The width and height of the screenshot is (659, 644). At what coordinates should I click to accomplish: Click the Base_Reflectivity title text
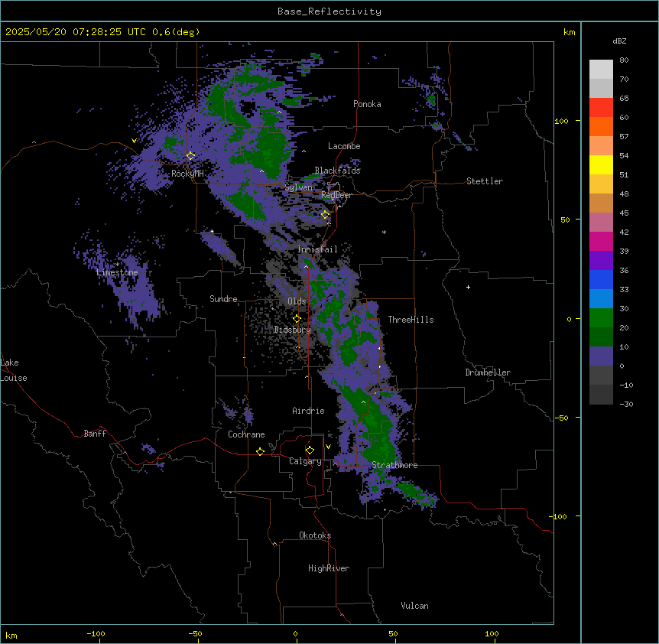coord(329,11)
